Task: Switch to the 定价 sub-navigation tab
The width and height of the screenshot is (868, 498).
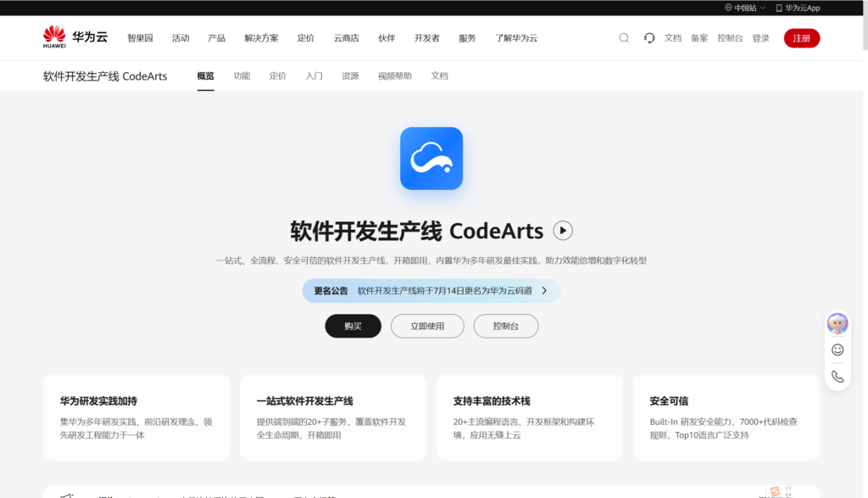Action: [278, 76]
